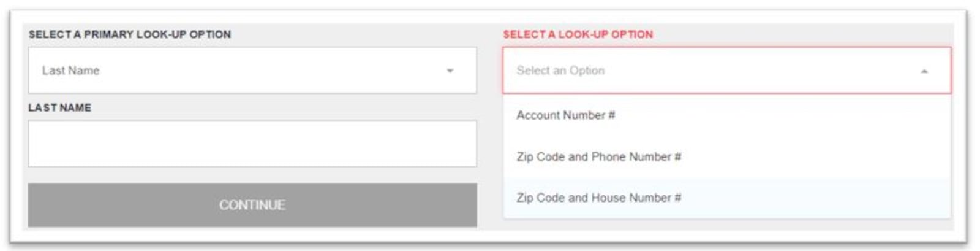The width and height of the screenshot is (980, 251).
Task: Close the open look-up options dropdown
Action: 924,71
